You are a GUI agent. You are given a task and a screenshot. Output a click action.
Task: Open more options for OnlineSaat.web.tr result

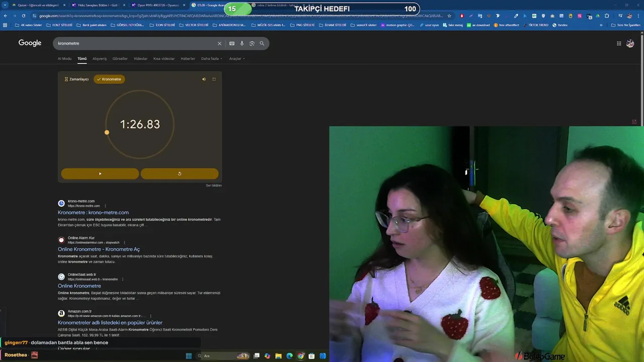(x=122, y=279)
